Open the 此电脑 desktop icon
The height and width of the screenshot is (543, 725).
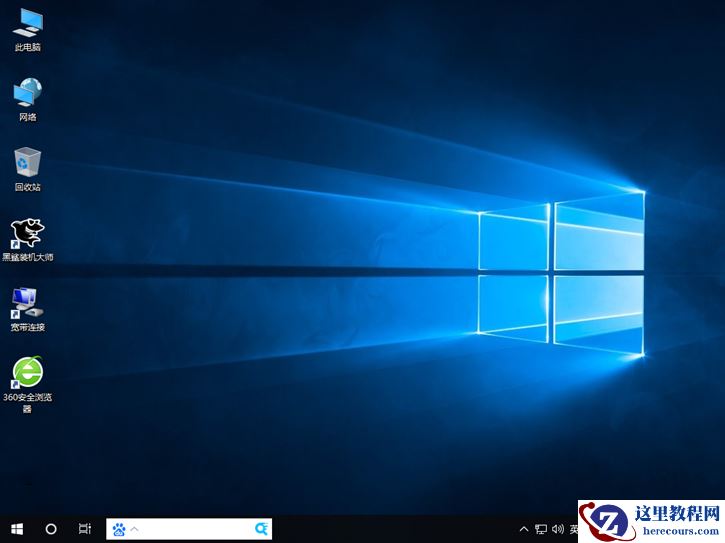point(28,30)
